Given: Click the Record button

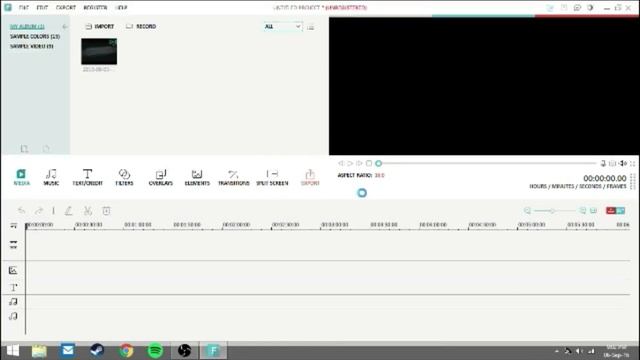Looking at the screenshot, I should [x=141, y=26].
